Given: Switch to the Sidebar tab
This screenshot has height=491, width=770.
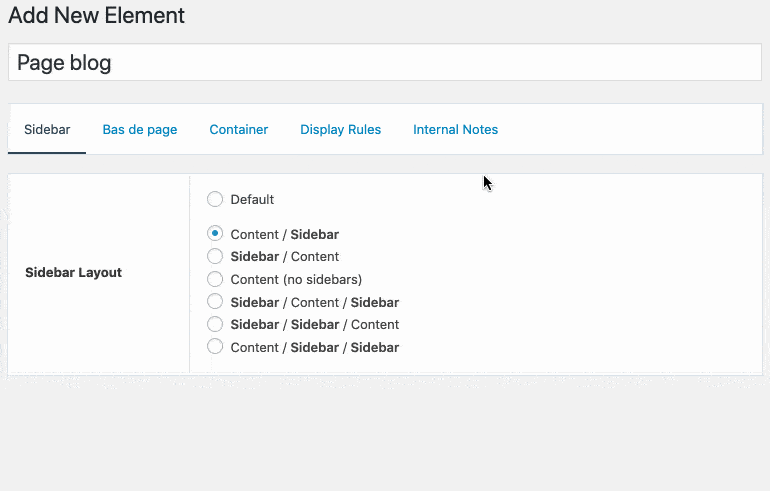Looking at the screenshot, I should click(x=47, y=130).
